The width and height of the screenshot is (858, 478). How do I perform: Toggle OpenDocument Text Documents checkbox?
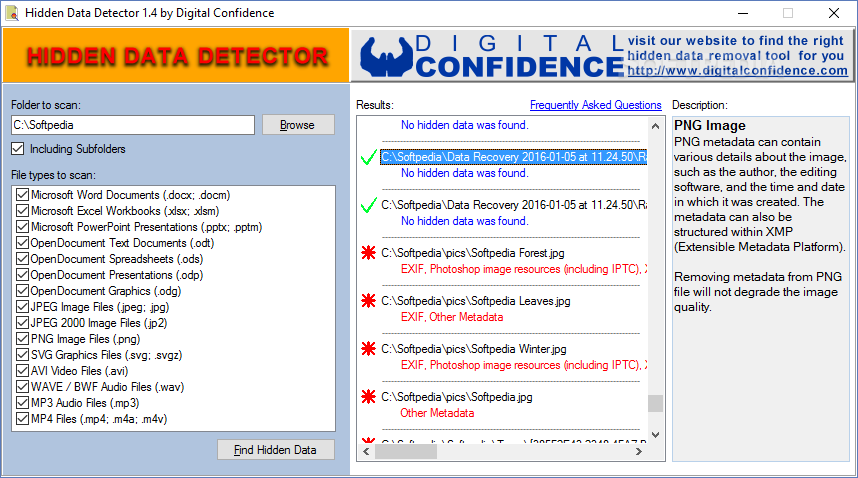22,243
